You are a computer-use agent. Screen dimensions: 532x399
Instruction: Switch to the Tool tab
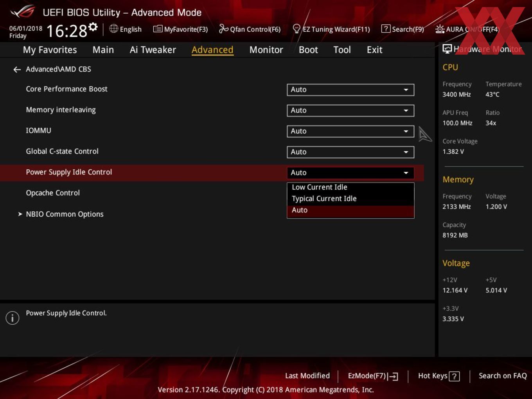[342, 50]
